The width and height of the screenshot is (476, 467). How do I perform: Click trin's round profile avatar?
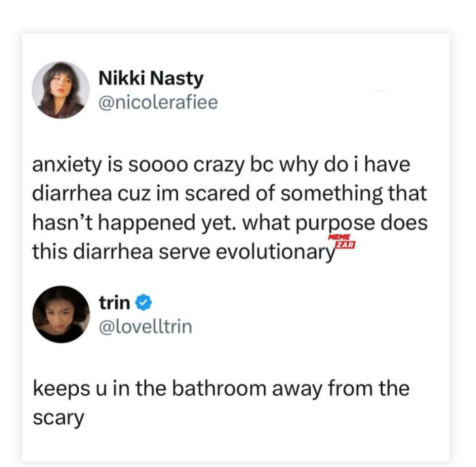[x=61, y=314]
